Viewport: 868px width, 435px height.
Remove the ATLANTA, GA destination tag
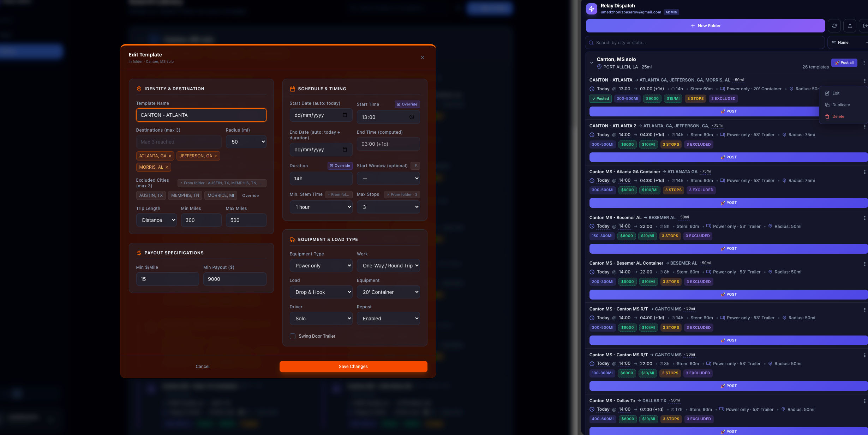point(170,156)
